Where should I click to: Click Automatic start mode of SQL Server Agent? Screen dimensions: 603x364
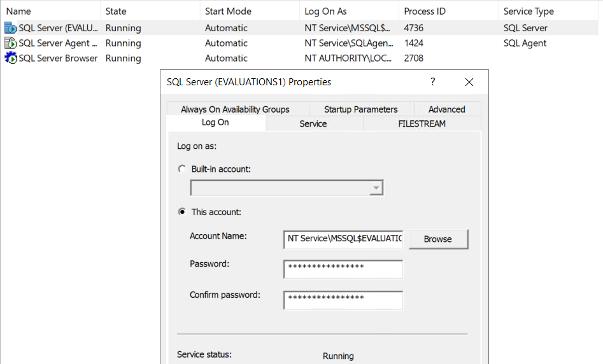(x=226, y=43)
